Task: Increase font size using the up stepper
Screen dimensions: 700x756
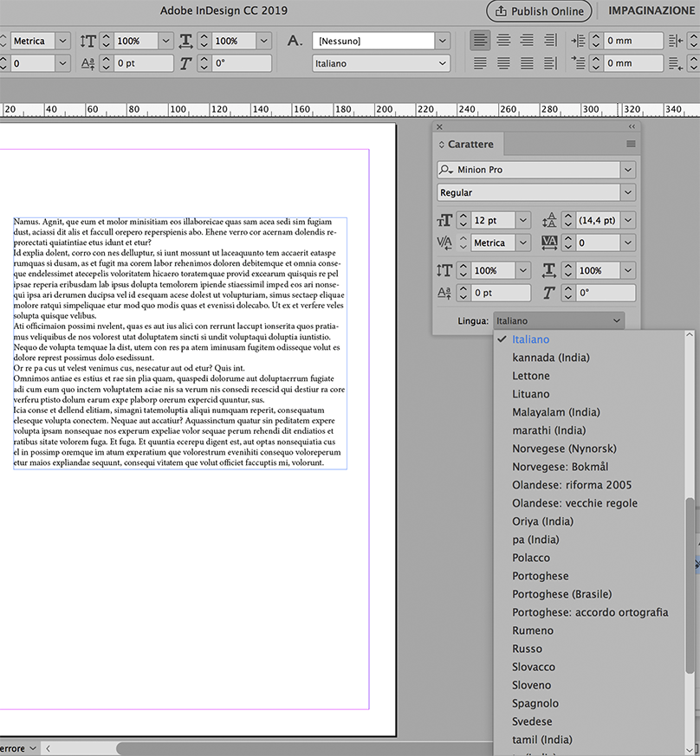Action: (x=463, y=216)
